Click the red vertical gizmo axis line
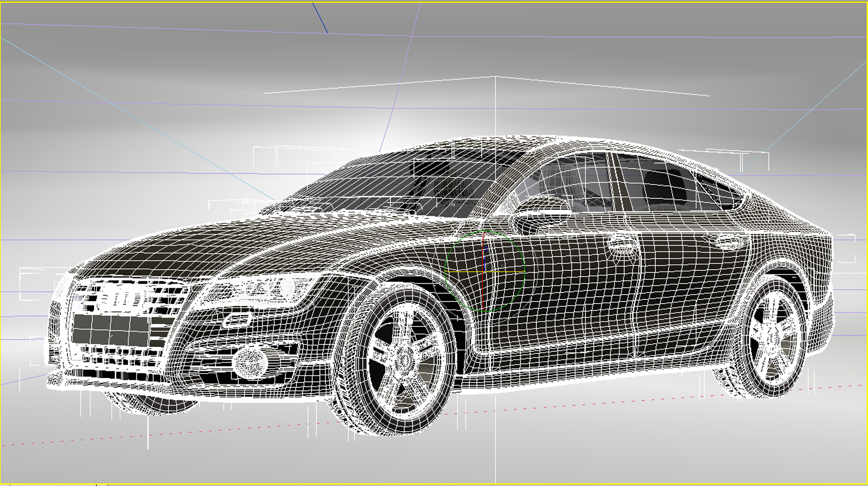Viewport: 868px width, 486px height. (x=483, y=292)
